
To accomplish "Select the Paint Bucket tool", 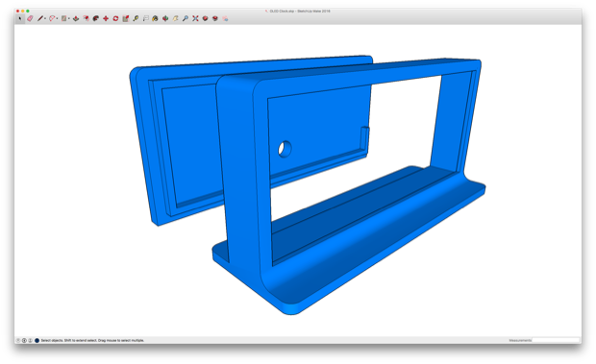I will (155, 18).
